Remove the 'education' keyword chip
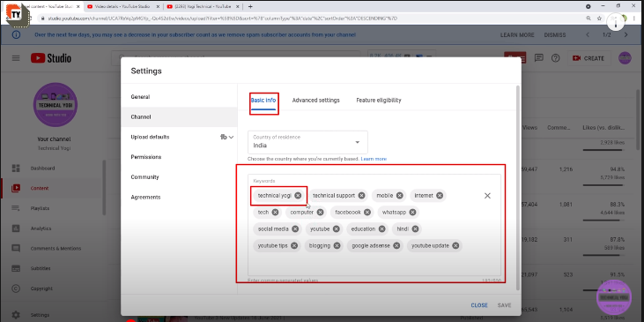The image size is (644, 322). pyautogui.click(x=382, y=228)
